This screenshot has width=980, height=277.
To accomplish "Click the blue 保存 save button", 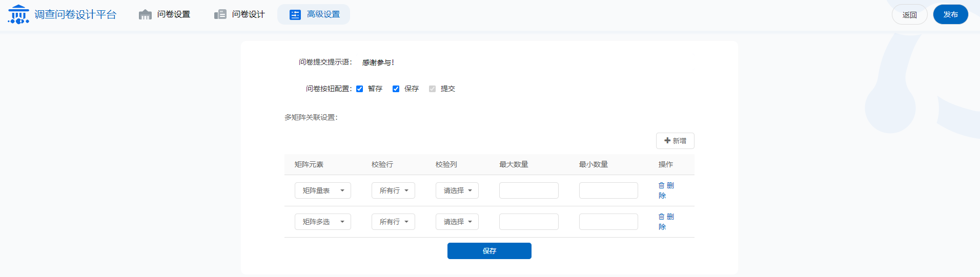I will point(489,251).
